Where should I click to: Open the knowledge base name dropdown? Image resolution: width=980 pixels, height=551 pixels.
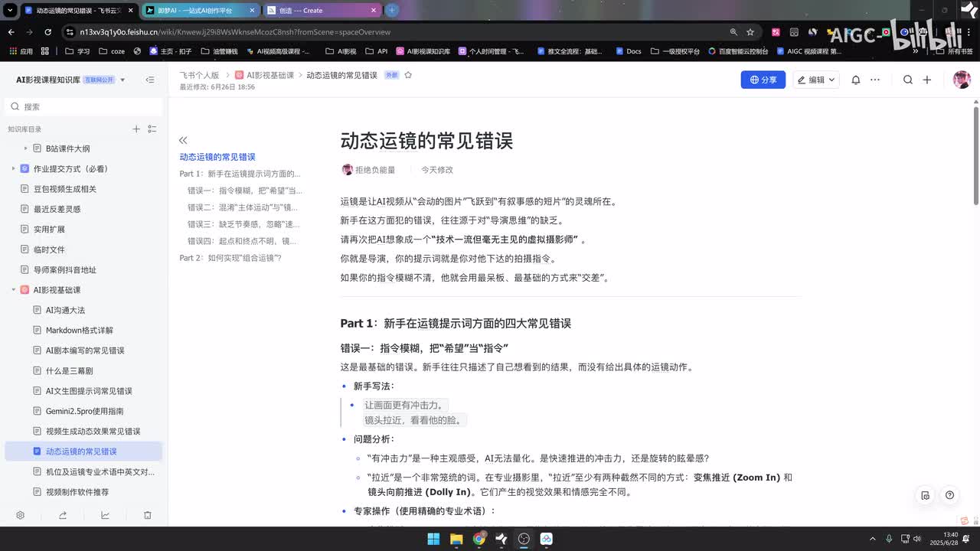(122, 80)
